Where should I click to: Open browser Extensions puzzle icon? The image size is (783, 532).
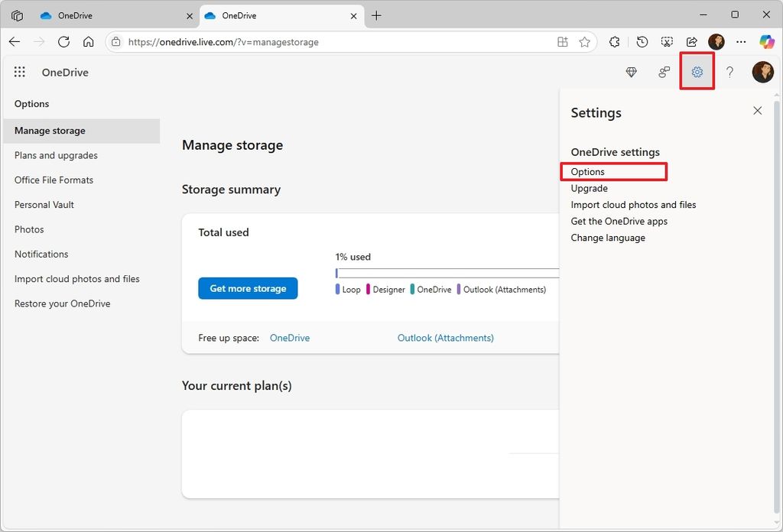(615, 42)
